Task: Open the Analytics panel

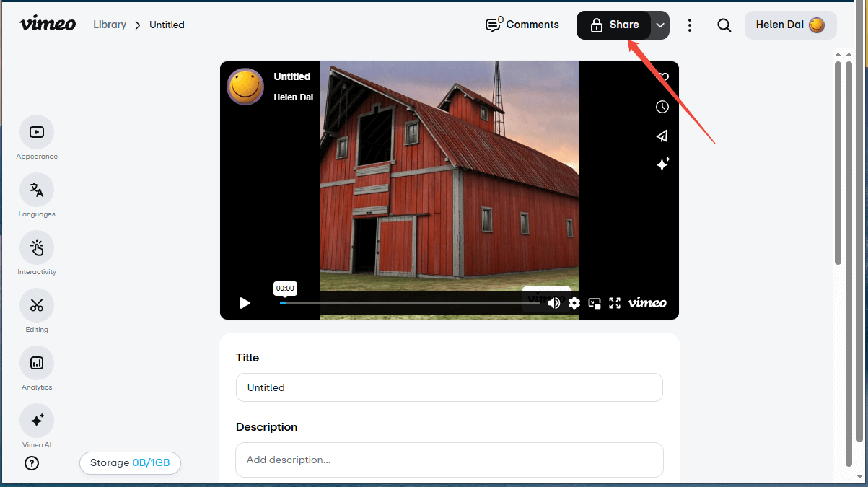Action: click(37, 363)
